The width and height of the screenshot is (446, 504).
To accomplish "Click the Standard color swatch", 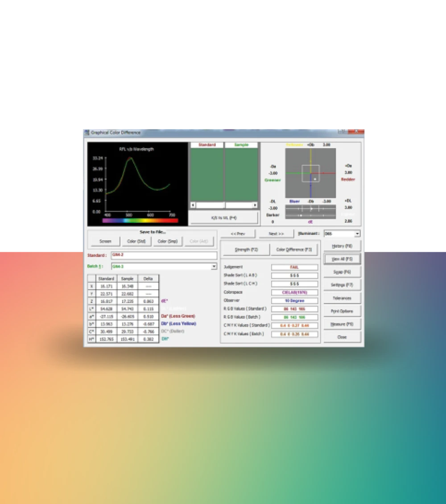I will pyautogui.click(x=206, y=174).
